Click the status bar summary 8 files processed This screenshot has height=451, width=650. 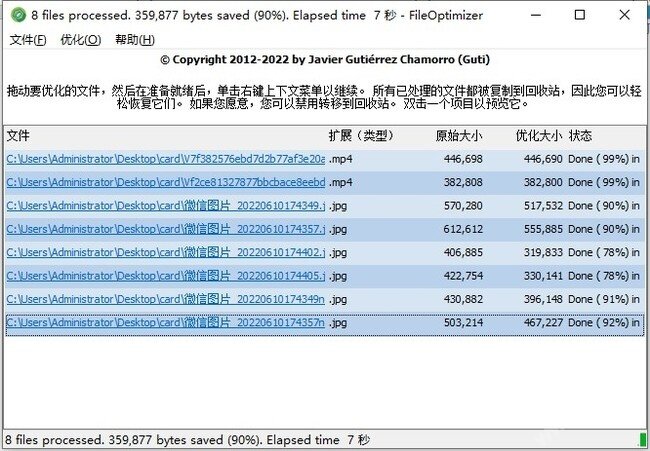[x=187, y=440]
